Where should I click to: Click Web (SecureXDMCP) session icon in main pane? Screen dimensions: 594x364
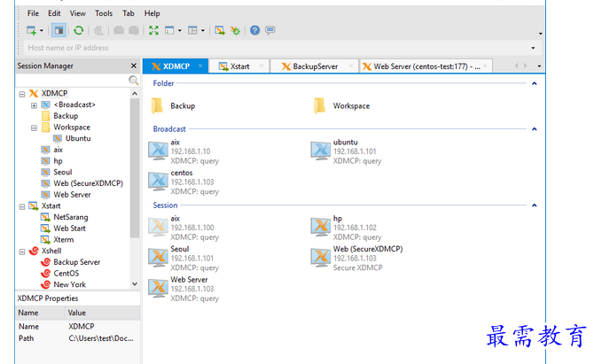tap(320, 258)
